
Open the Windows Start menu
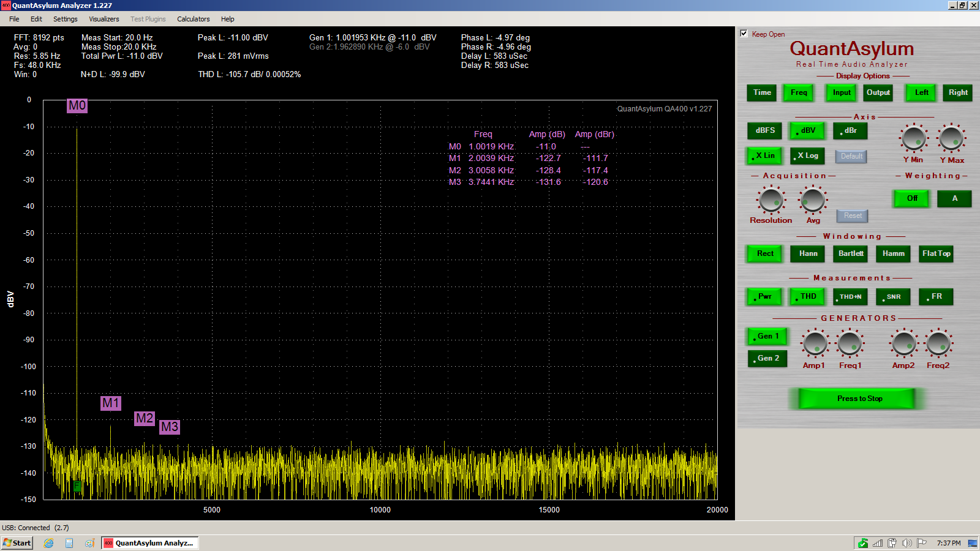click(17, 543)
